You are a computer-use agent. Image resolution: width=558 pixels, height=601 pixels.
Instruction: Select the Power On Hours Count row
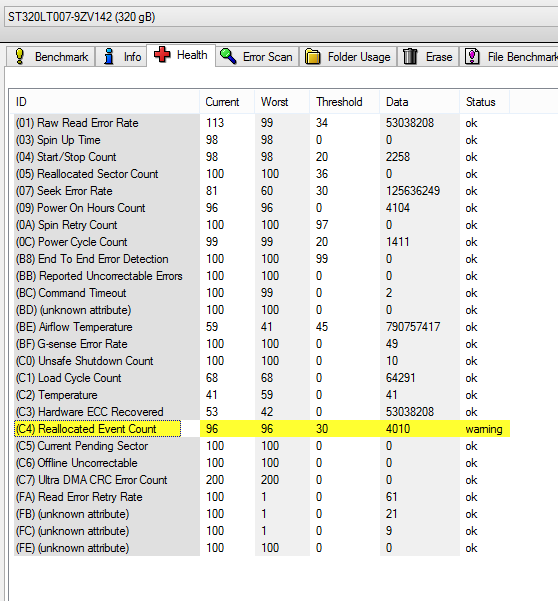262,208
